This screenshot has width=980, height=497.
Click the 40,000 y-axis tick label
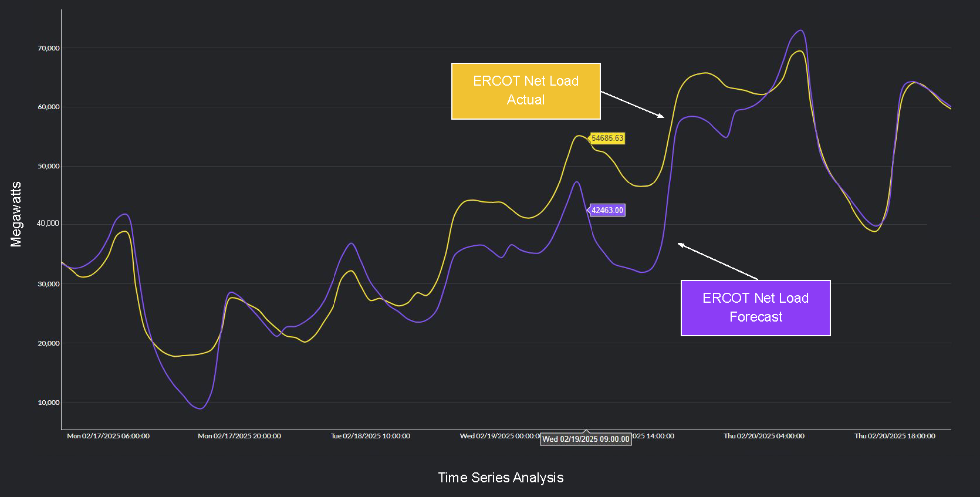(48, 224)
